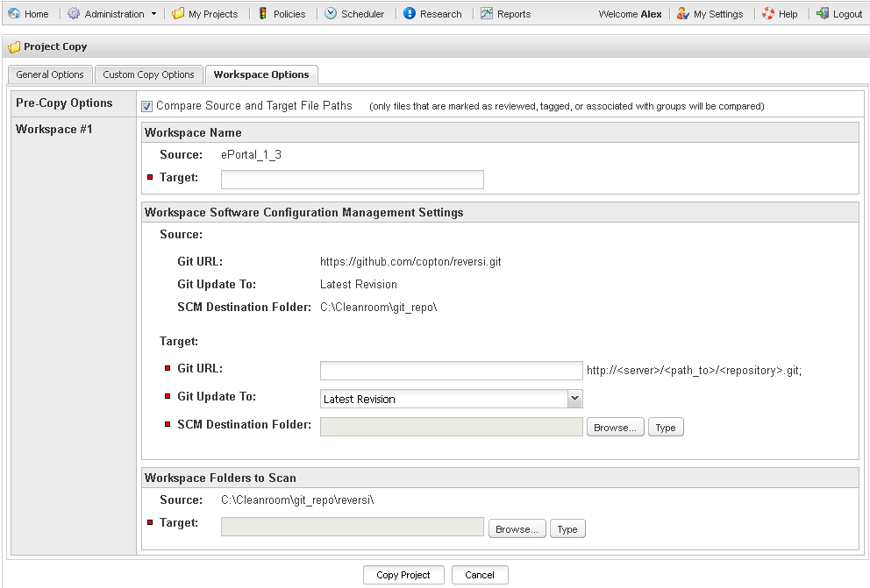Open the Scheduler clock icon
This screenshot has height=588, width=870.
(331, 14)
